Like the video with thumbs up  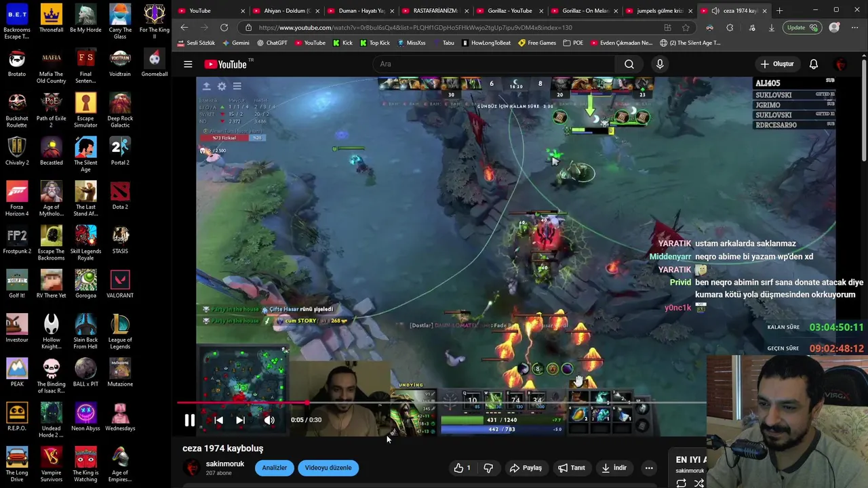(x=462, y=468)
